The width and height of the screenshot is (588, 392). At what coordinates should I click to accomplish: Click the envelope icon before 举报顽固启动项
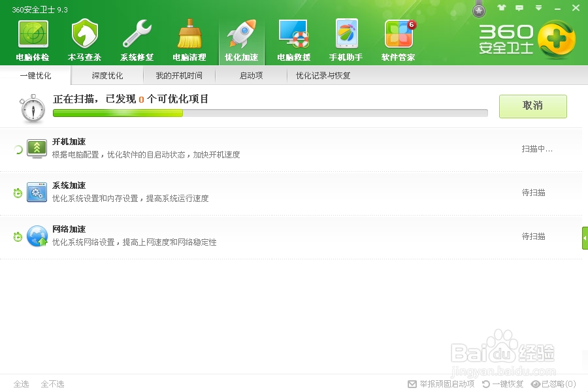tap(412, 384)
